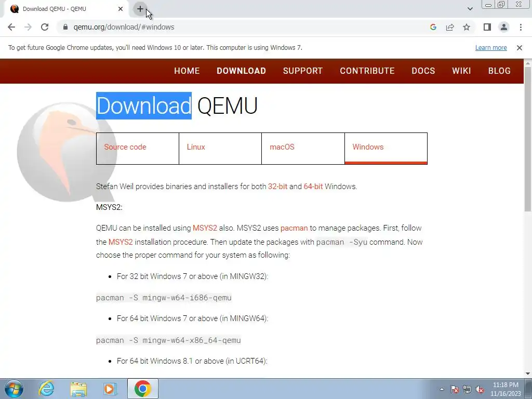The height and width of the screenshot is (399, 532).
Task: Open the taskbar clock and date
Action: [506, 389]
